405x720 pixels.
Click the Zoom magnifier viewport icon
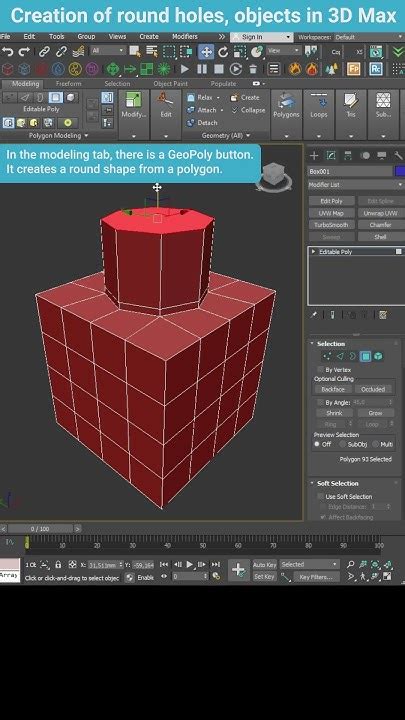coord(350,564)
